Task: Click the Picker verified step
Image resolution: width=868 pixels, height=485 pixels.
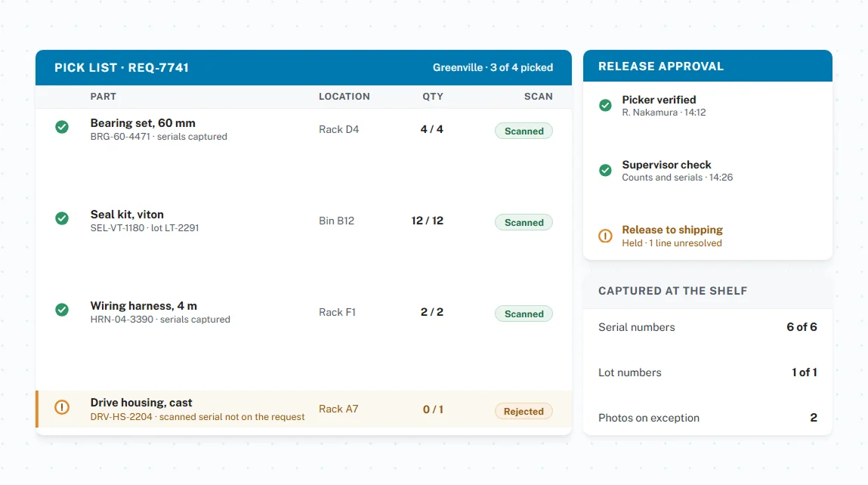Action: click(x=659, y=100)
